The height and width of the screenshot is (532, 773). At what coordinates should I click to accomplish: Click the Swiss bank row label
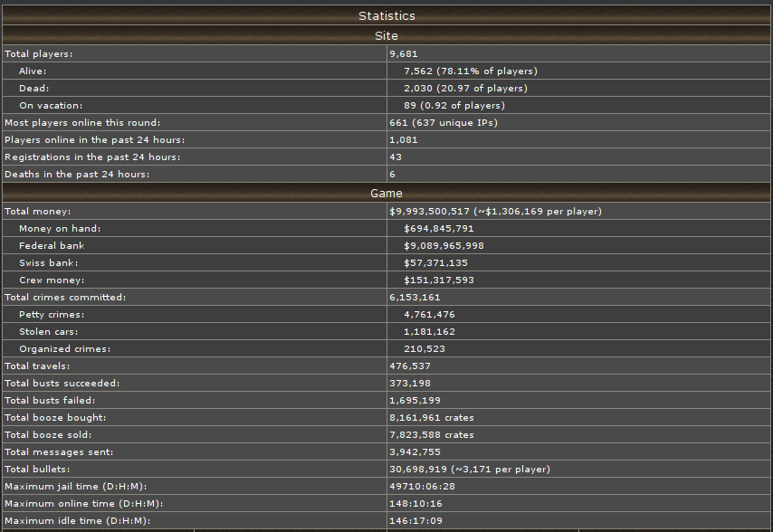(48, 263)
